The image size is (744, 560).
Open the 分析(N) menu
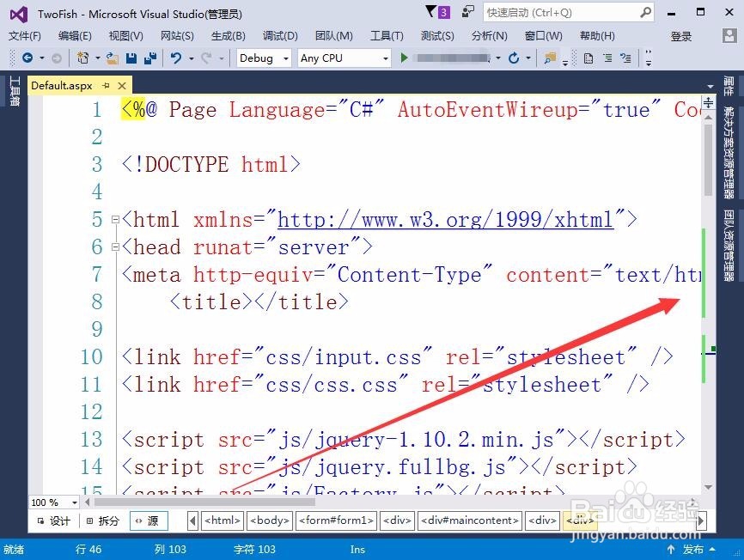tap(489, 36)
